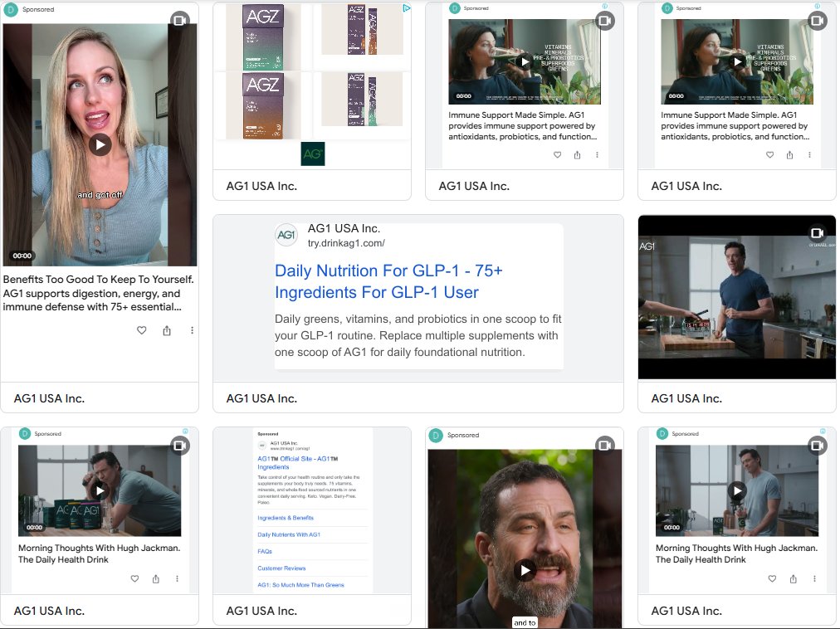
Task: Click the share icon under 'Benefits Too Good' ad
Action: (167, 330)
